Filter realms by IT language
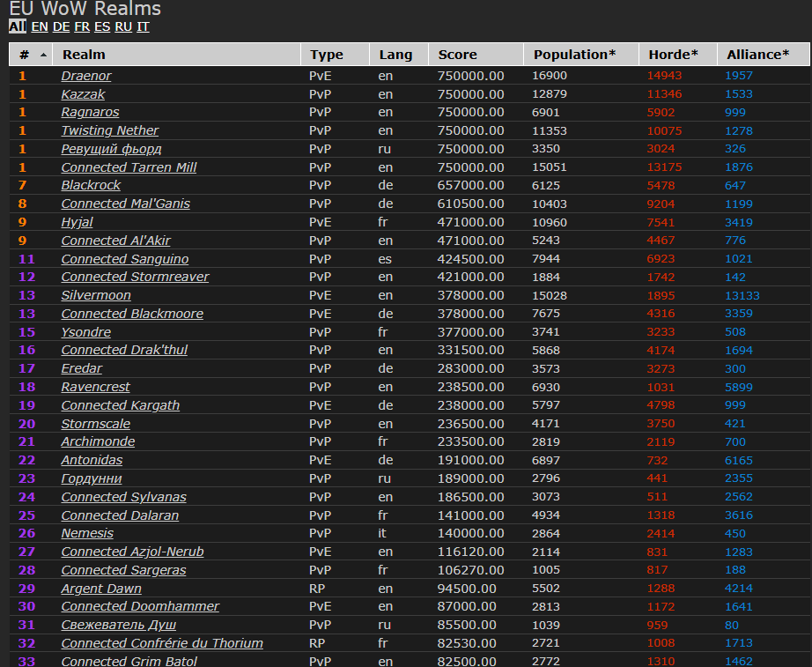 point(143,26)
